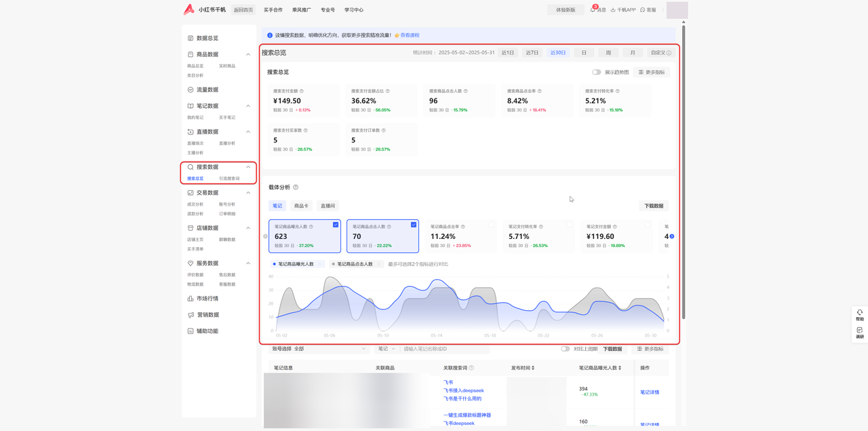Viewport: 868px width, 431px height.
Task: Uncheck the 笔记商品曝光人数 card checkbox
Action: pos(336,225)
